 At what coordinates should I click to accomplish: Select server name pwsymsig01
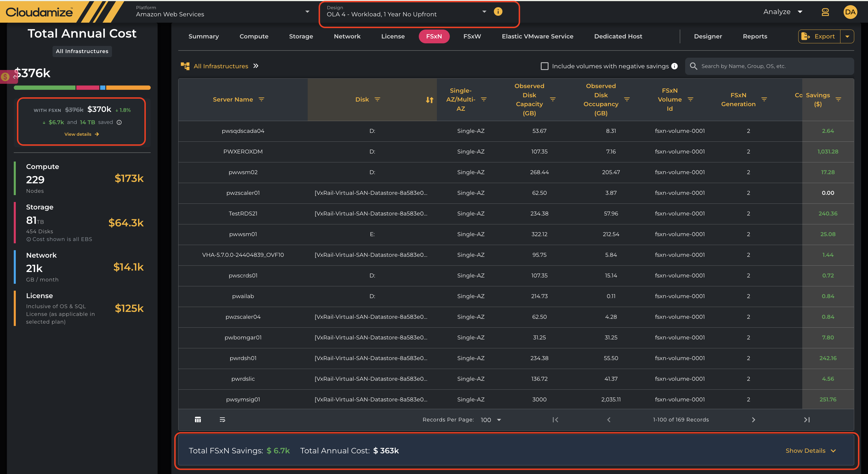click(x=243, y=400)
